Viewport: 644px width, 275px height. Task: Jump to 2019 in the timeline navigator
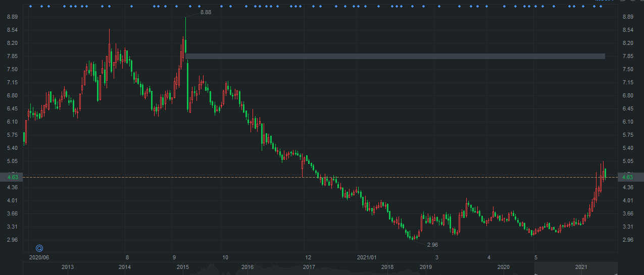[426, 267]
